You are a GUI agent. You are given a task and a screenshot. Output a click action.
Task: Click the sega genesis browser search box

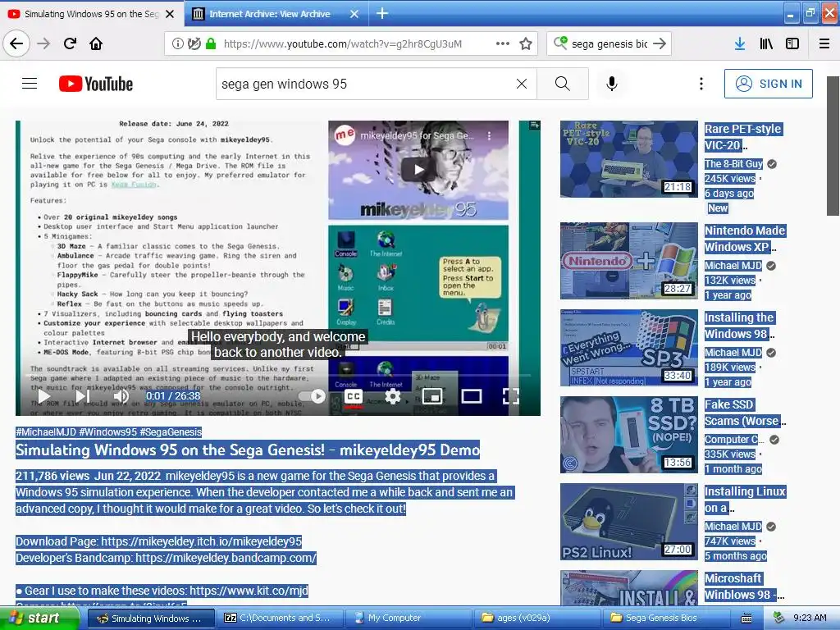pos(609,44)
